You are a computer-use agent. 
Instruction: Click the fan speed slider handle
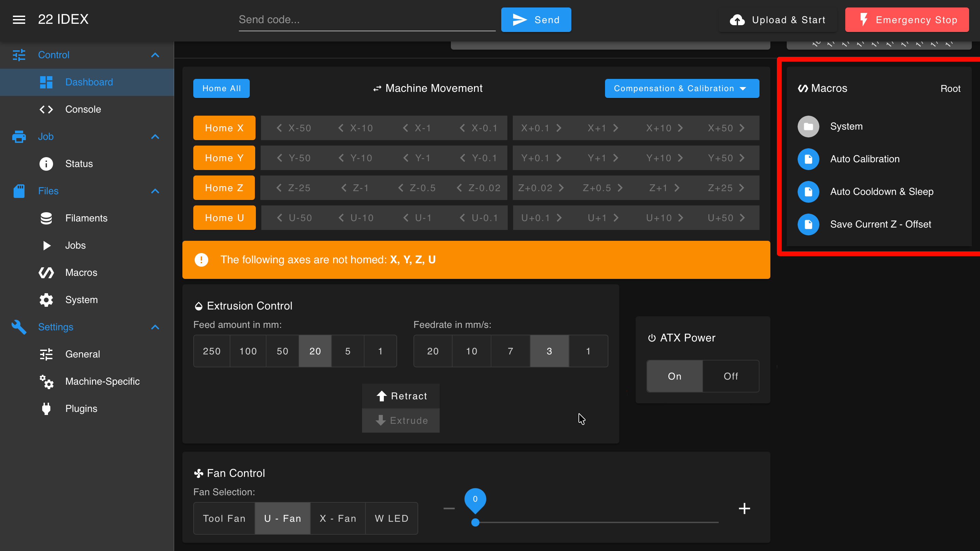[475, 522]
